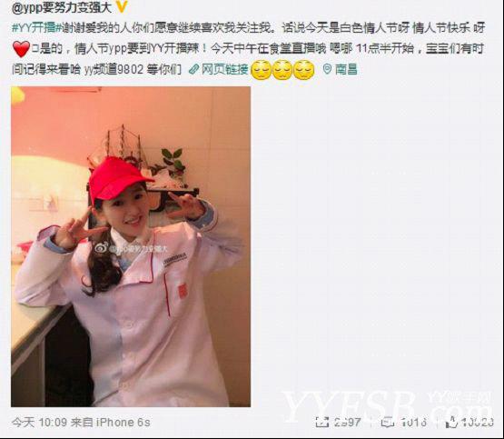
Task: Click the location pin icon
Action: click(x=327, y=69)
